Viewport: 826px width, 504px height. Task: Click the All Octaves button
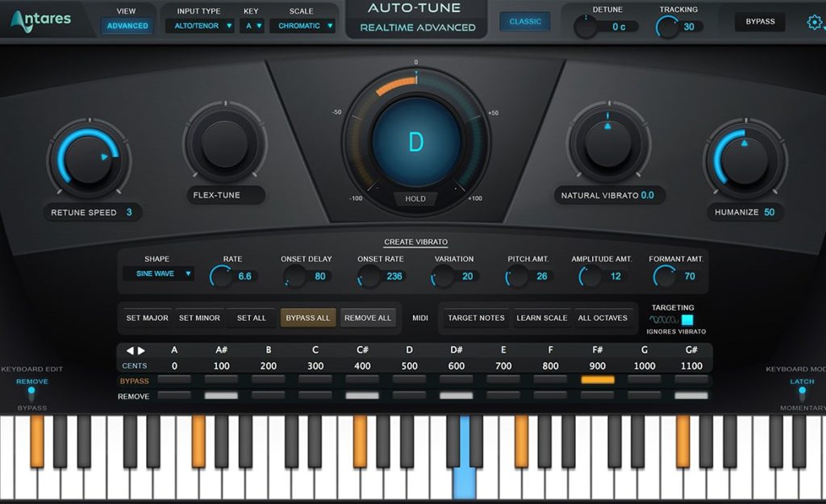pyautogui.click(x=603, y=318)
